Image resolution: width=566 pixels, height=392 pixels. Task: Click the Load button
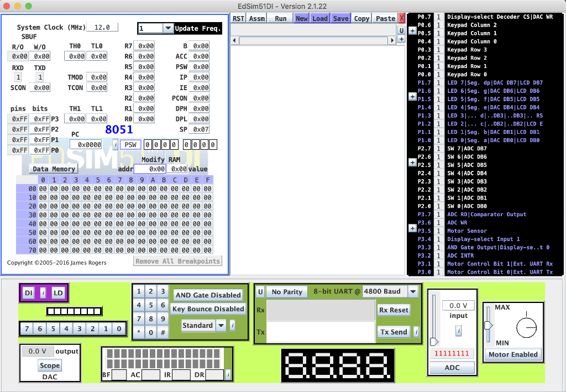(320, 18)
